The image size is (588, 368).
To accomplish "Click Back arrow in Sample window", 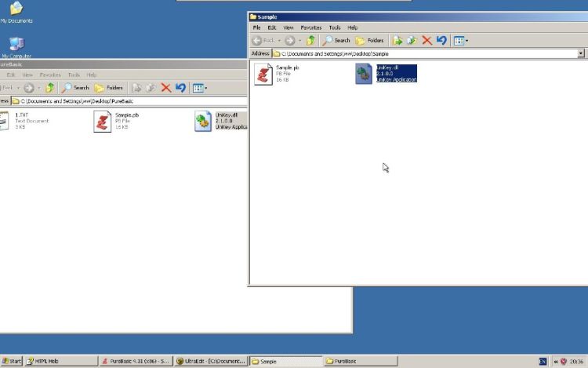I will [x=257, y=41].
